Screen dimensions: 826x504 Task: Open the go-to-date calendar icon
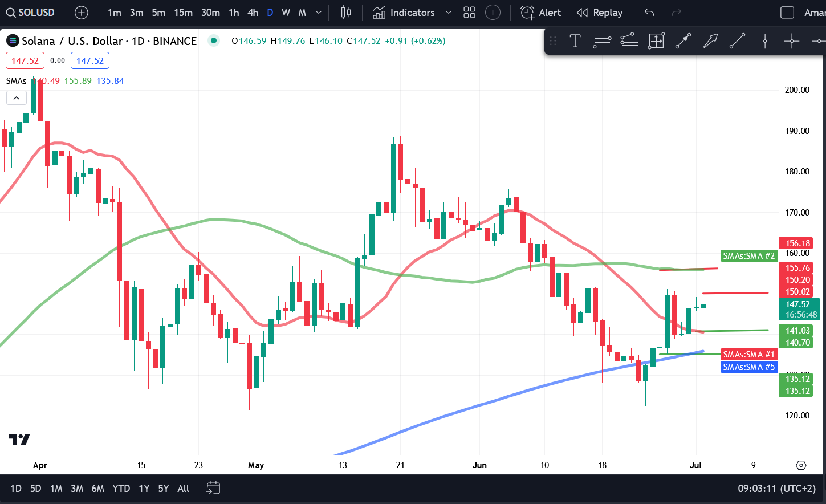tap(213, 488)
